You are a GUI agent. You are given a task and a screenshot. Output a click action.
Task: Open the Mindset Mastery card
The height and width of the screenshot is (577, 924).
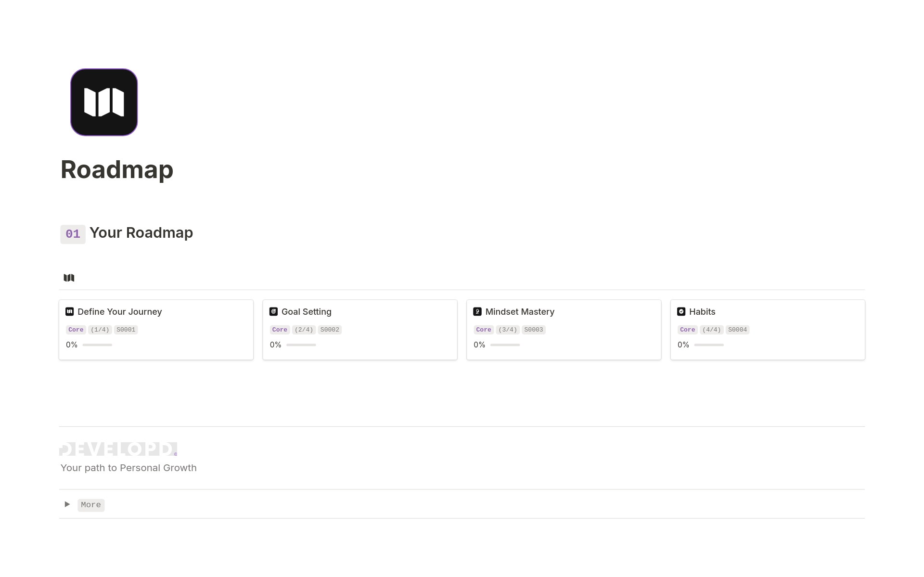[519, 311]
